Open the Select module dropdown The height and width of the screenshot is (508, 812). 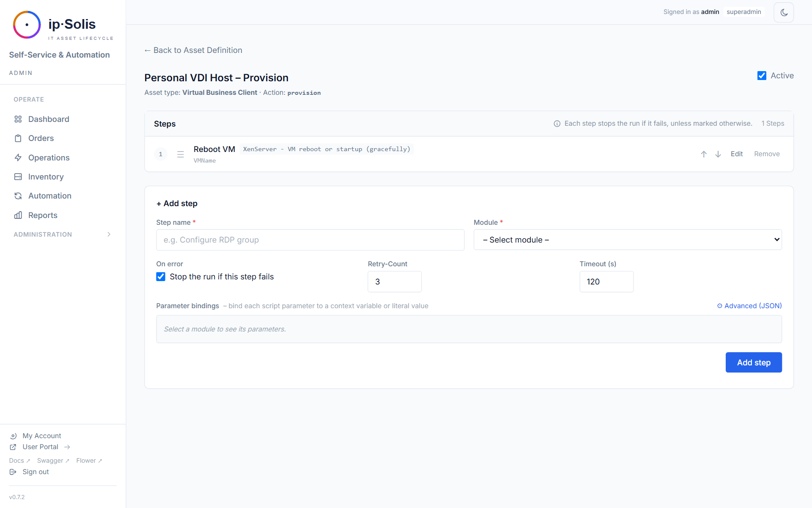pyautogui.click(x=628, y=240)
